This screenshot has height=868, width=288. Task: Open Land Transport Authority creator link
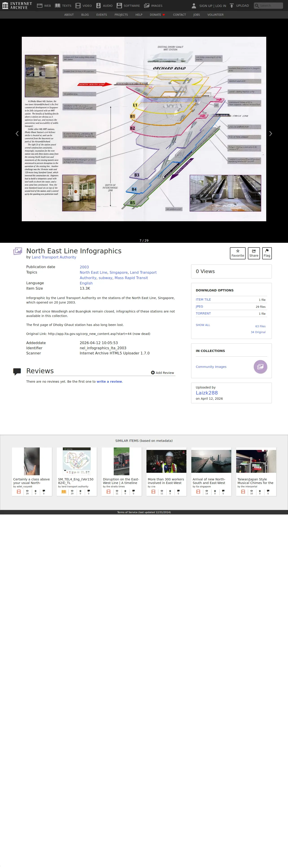click(x=54, y=257)
